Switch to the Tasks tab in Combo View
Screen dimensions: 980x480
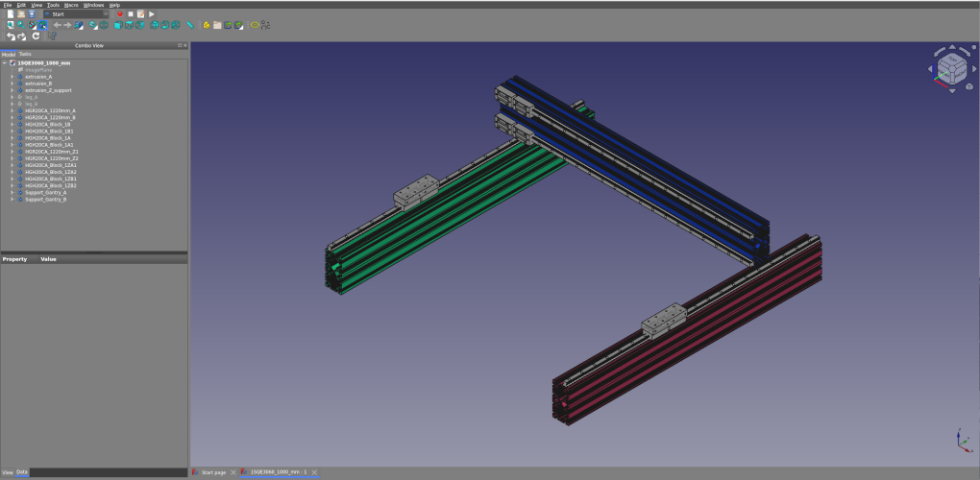point(25,55)
